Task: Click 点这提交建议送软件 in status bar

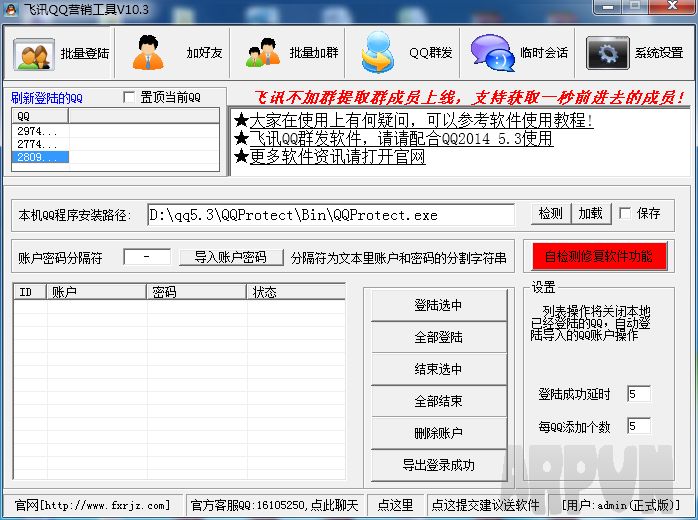Action: coord(485,505)
